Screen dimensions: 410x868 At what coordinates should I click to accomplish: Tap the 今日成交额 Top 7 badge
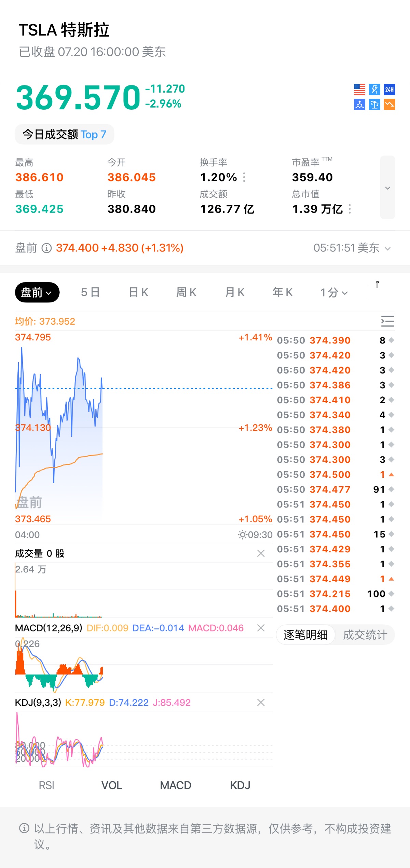[x=65, y=134]
